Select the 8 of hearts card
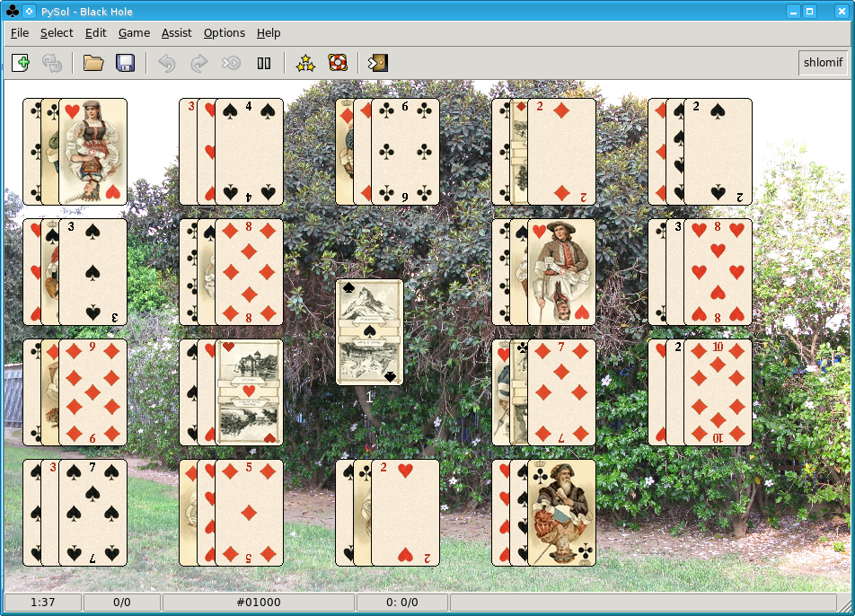 tap(718, 272)
